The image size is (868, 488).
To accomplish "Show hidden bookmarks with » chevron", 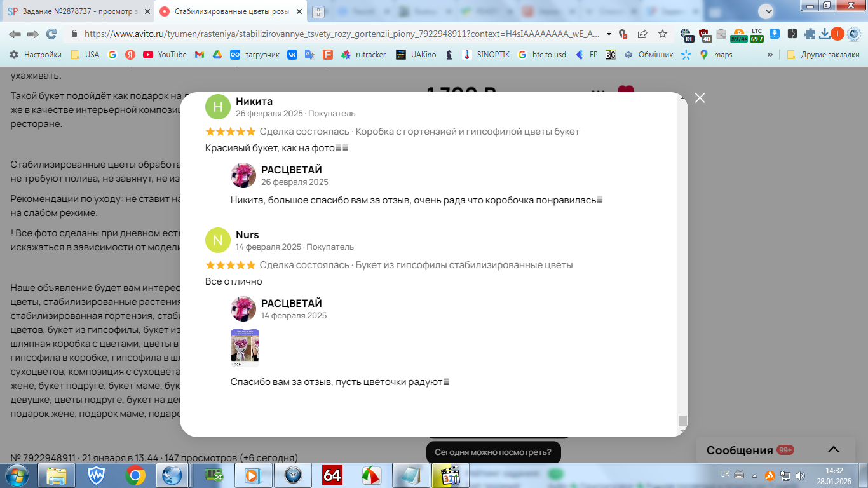I will [x=770, y=55].
